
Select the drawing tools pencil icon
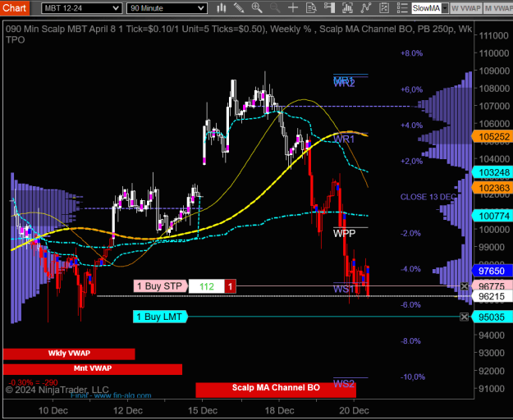tap(239, 8)
